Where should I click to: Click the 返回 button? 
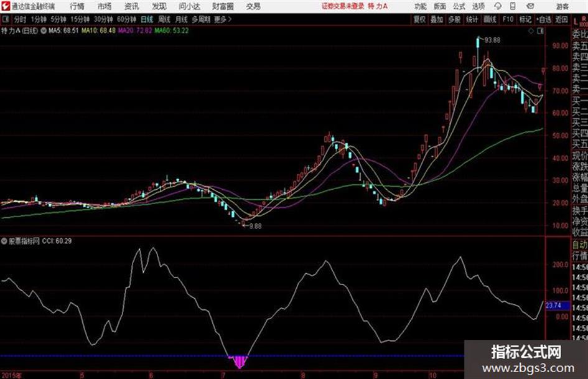pyautogui.click(x=561, y=19)
